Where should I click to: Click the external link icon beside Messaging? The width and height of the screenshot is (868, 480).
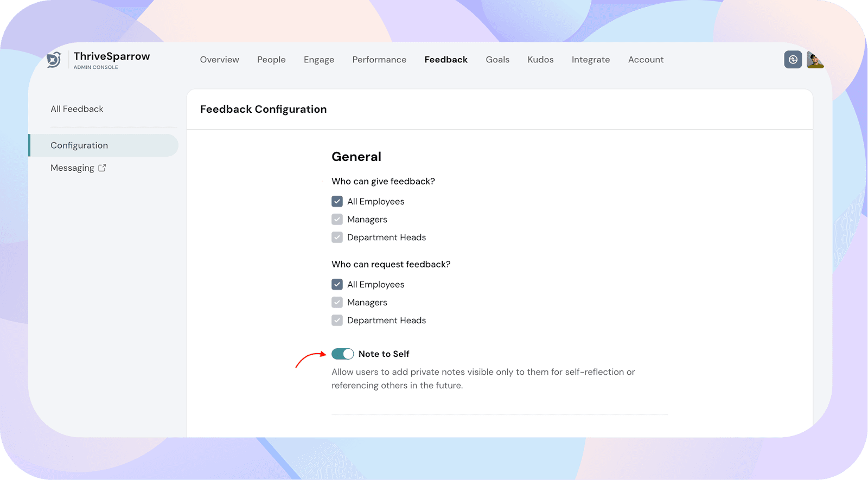click(x=102, y=168)
